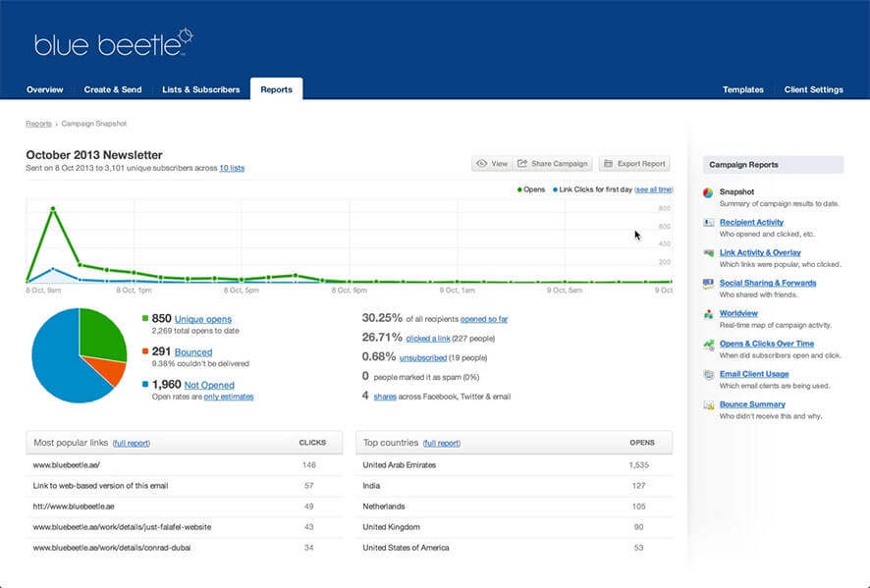Open the Email Client Usage link
This screenshot has height=588, width=870.
click(x=754, y=374)
